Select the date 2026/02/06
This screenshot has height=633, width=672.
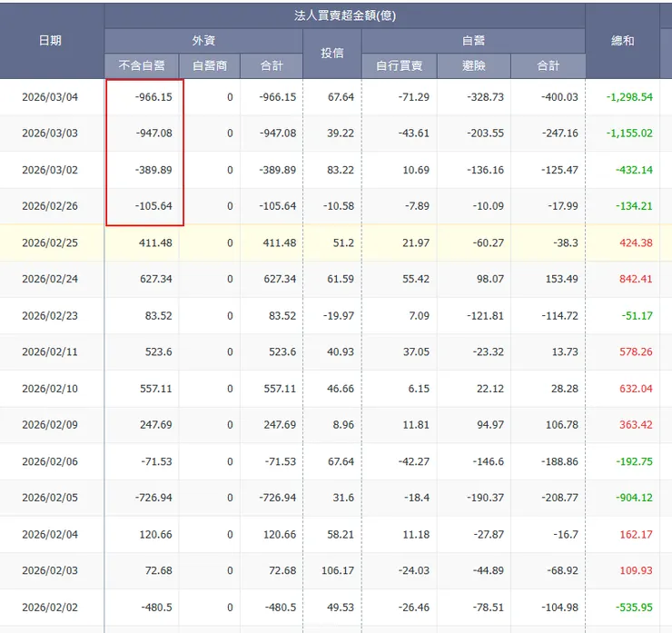(50, 461)
